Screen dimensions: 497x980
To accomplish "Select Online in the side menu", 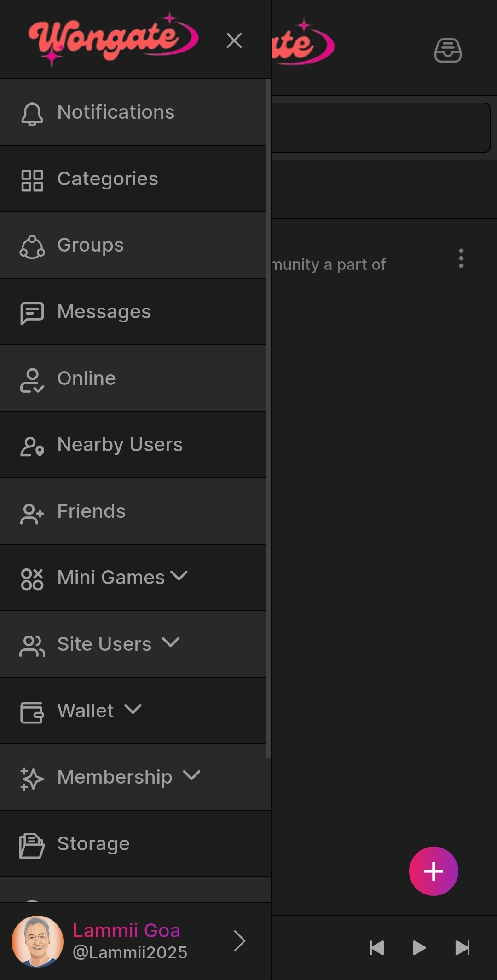I will tap(87, 378).
